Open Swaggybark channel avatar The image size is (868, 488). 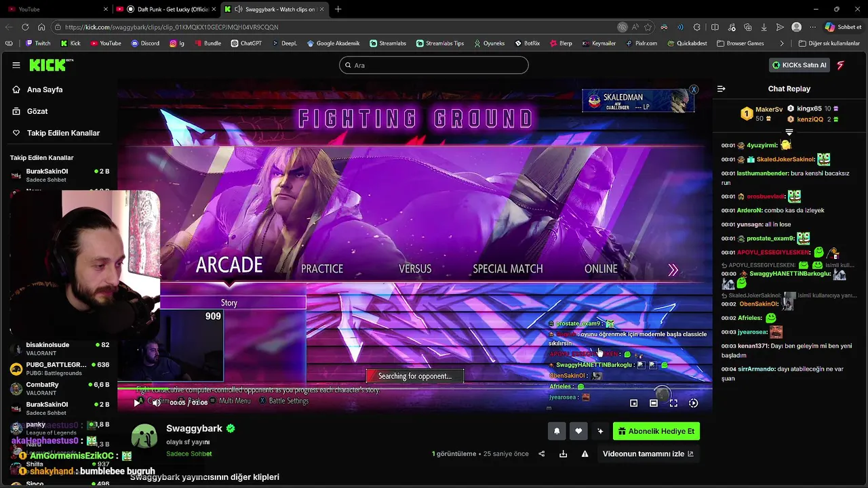coord(144,436)
